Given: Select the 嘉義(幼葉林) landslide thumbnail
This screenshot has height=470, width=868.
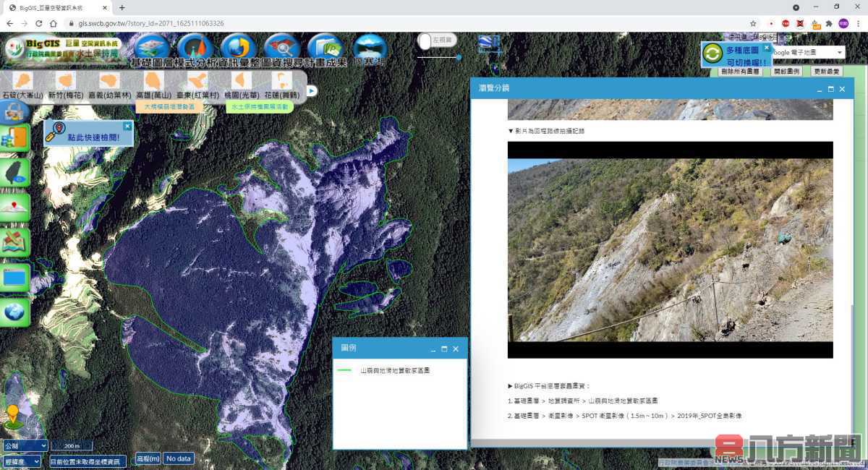Looking at the screenshot, I should [x=110, y=80].
